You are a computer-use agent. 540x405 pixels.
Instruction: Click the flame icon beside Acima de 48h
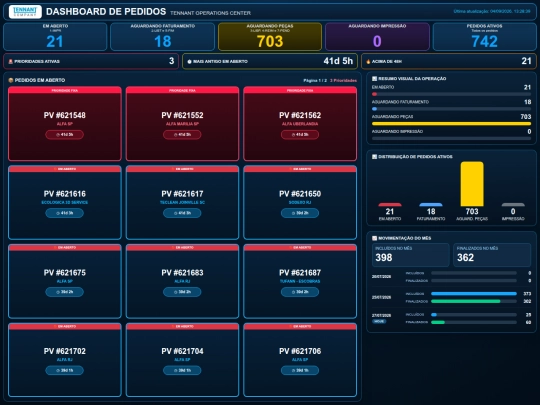(368, 62)
